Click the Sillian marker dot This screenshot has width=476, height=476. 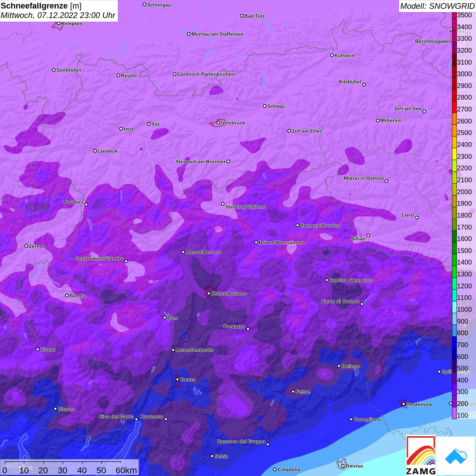pos(368,235)
